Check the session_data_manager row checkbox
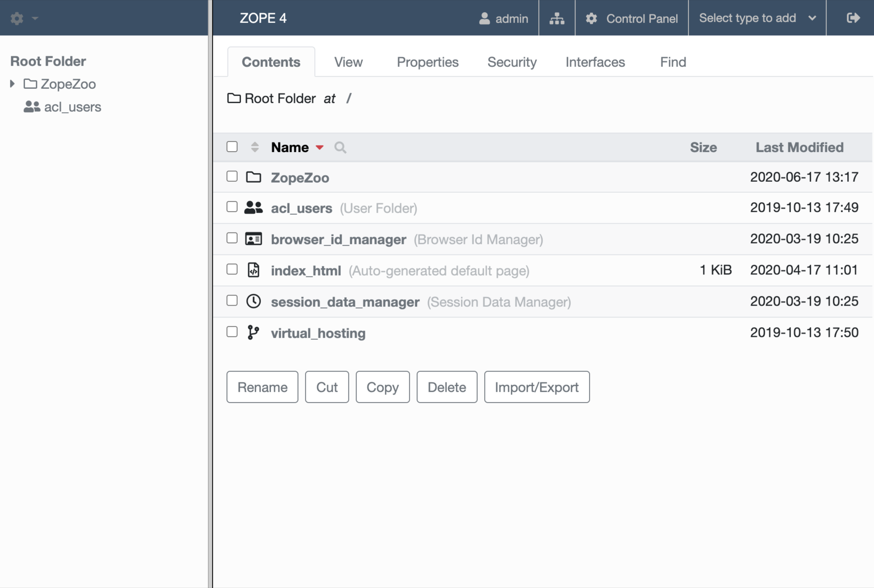The image size is (874, 588). click(232, 301)
